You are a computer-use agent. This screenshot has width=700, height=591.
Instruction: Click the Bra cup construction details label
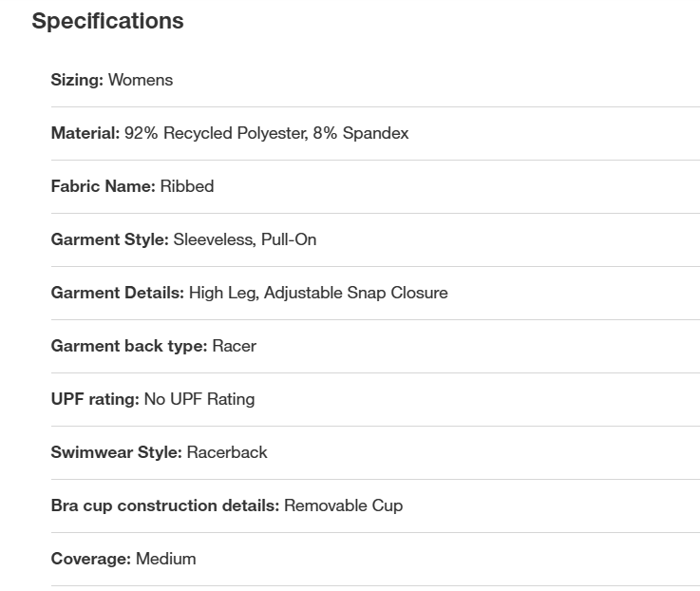coord(165,505)
